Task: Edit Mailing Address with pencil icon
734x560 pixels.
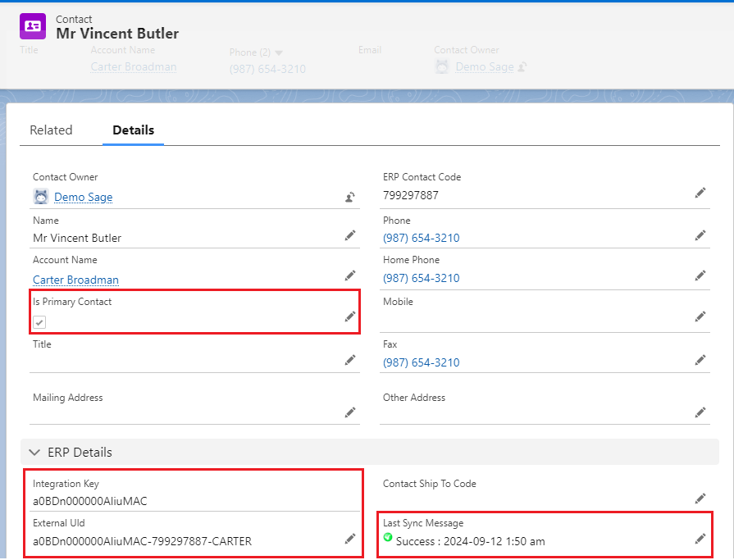Action: (x=350, y=412)
